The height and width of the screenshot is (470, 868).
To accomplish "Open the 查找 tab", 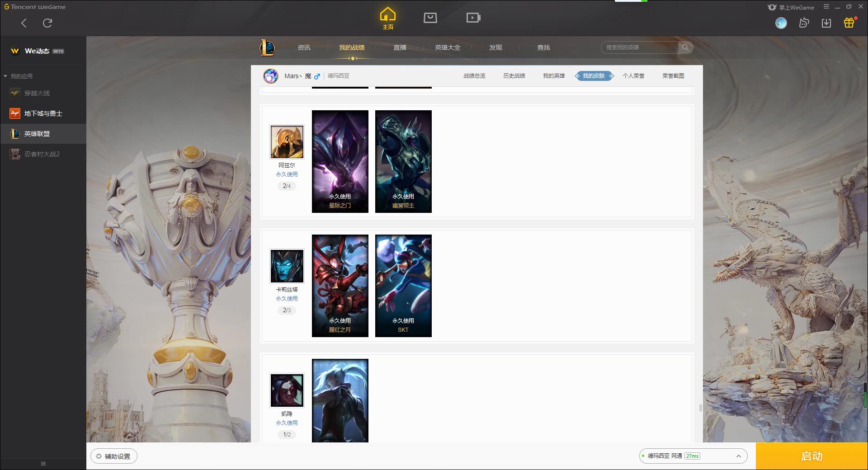I will [543, 47].
